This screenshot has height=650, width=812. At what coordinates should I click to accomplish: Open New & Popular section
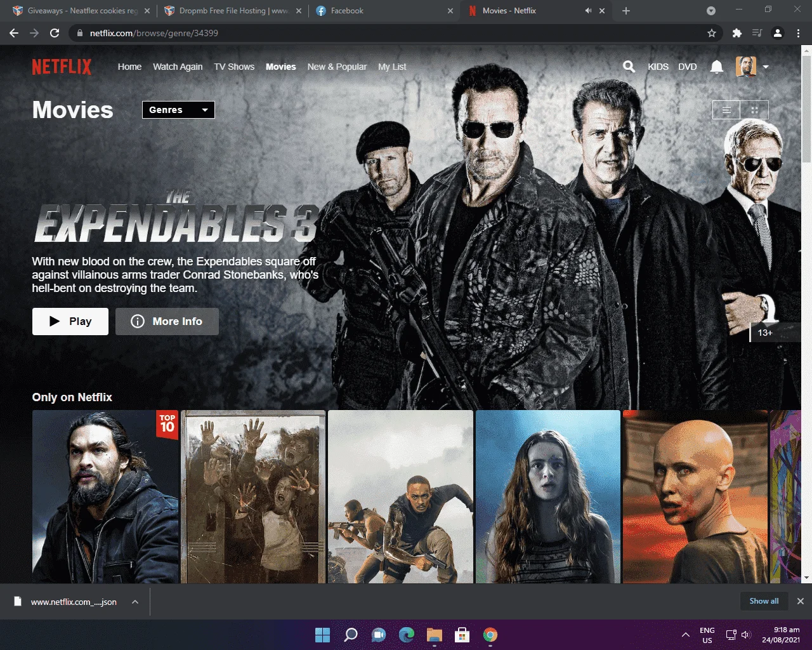tap(337, 67)
